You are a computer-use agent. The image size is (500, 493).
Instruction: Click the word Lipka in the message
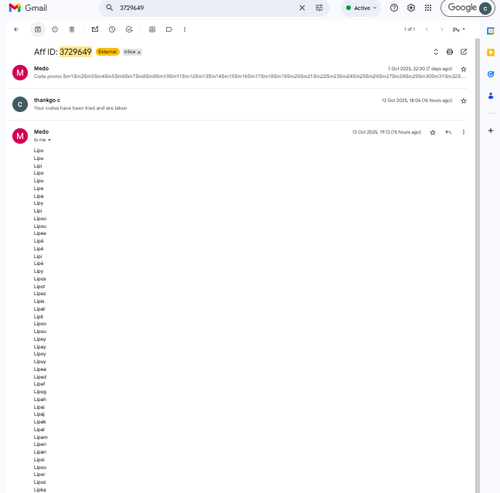[40, 490]
